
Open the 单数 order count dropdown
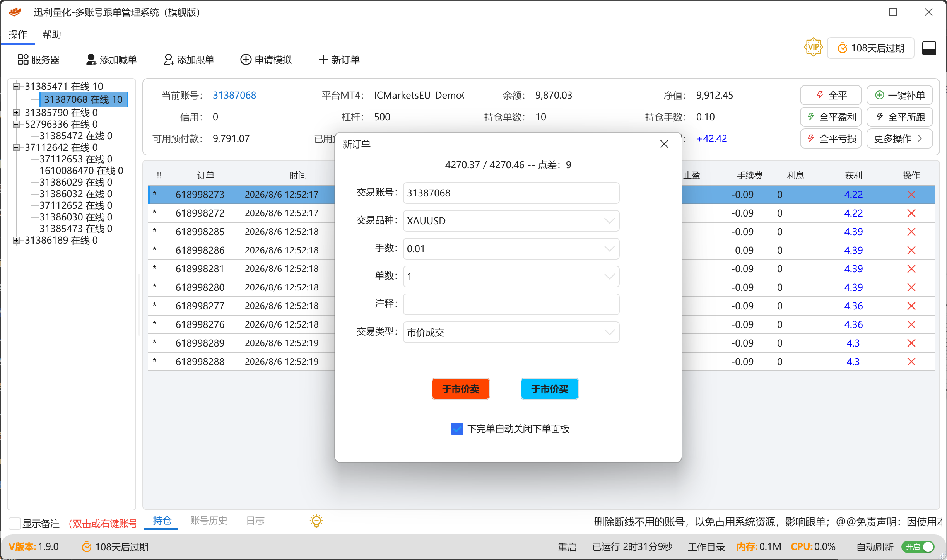pyautogui.click(x=511, y=277)
